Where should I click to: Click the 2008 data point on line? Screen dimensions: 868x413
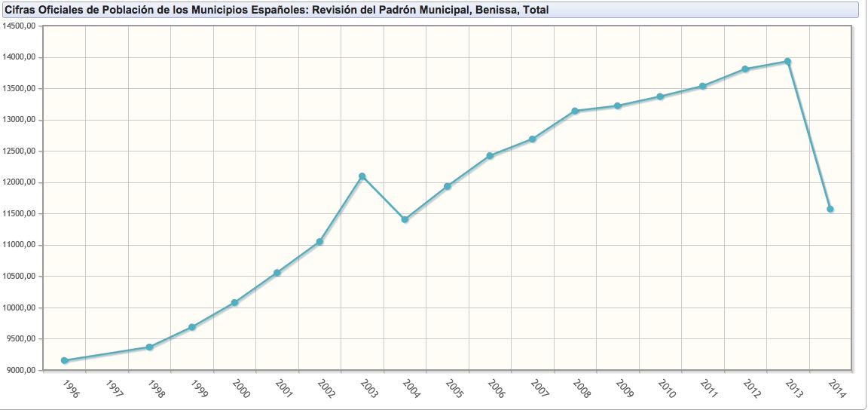[x=575, y=111]
